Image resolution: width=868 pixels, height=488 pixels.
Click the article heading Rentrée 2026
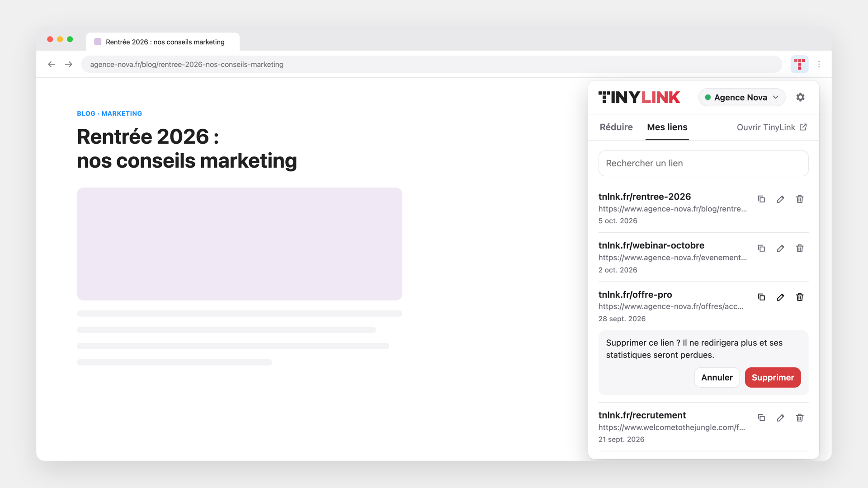pyautogui.click(x=187, y=149)
